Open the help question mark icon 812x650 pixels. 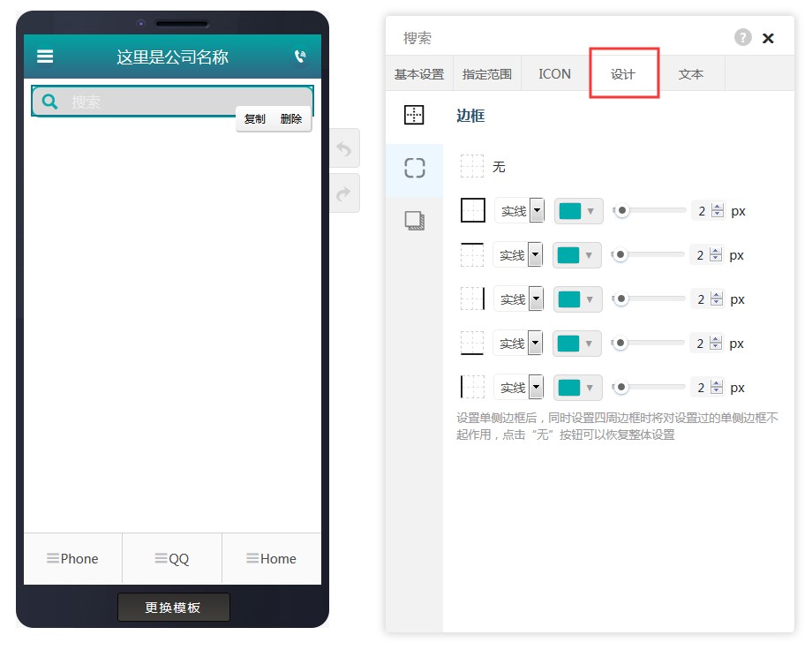pos(742,37)
